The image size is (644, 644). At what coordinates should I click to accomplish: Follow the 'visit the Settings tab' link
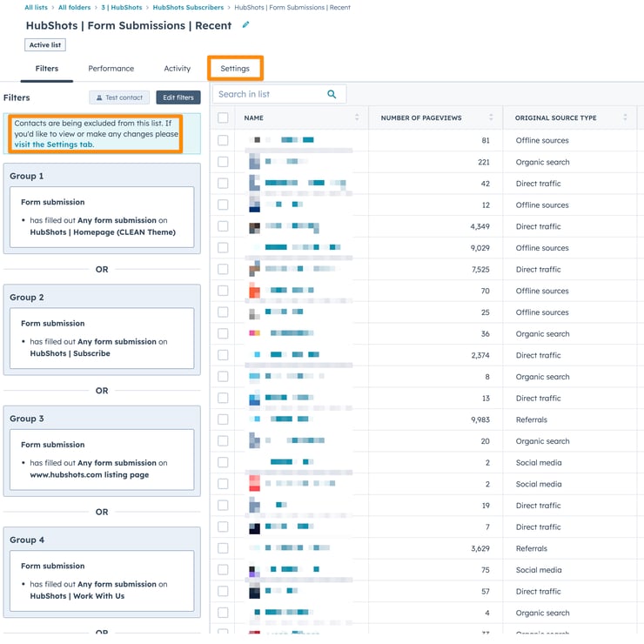54,144
